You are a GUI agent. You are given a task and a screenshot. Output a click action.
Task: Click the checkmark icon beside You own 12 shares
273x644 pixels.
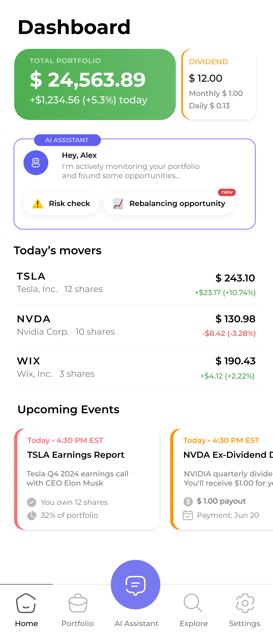tap(32, 502)
